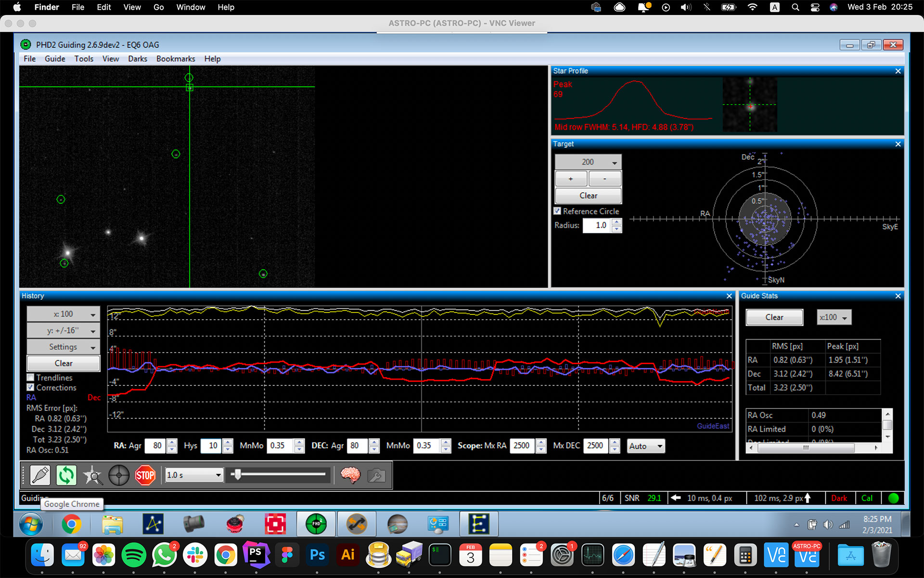Viewport: 924px width, 578px height.
Task: Close the Star Profile panel
Action: click(x=898, y=71)
